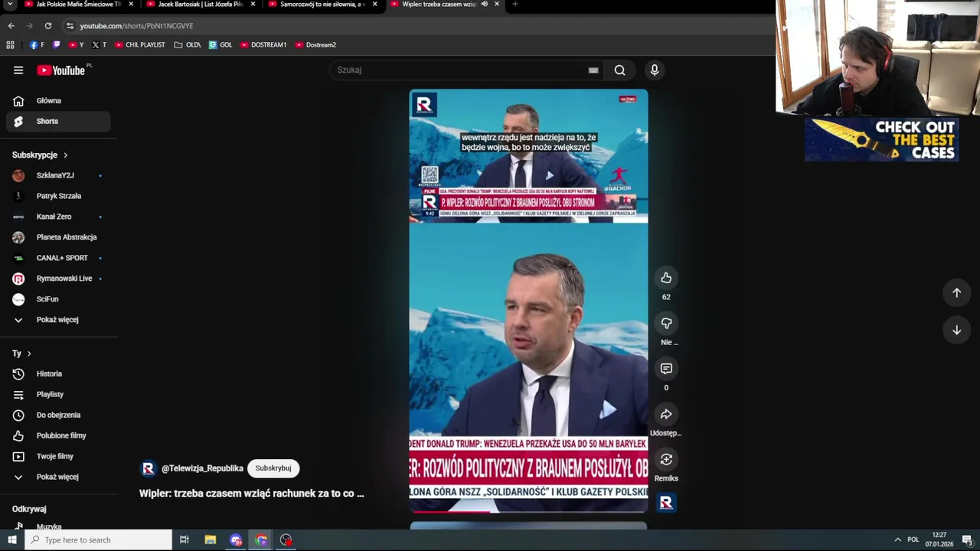Open Do obejrzenia list
This screenshot has height=551, width=980.
click(58, 416)
